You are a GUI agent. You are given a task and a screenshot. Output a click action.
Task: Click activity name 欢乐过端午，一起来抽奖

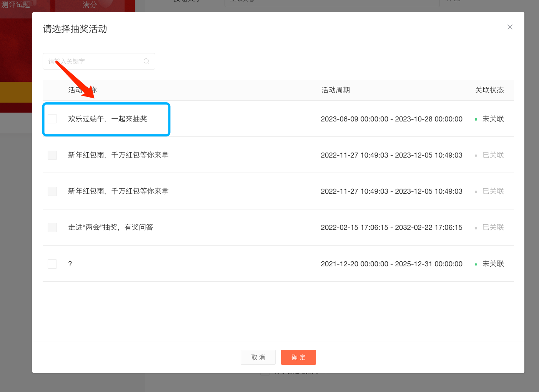108,119
